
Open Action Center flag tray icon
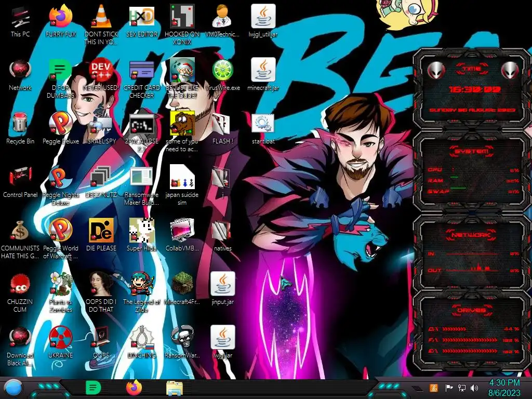point(449,388)
